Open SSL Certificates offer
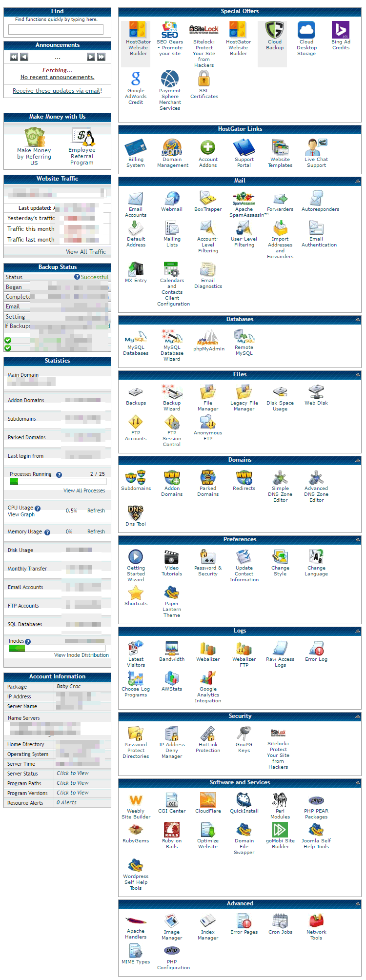 [204, 84]
